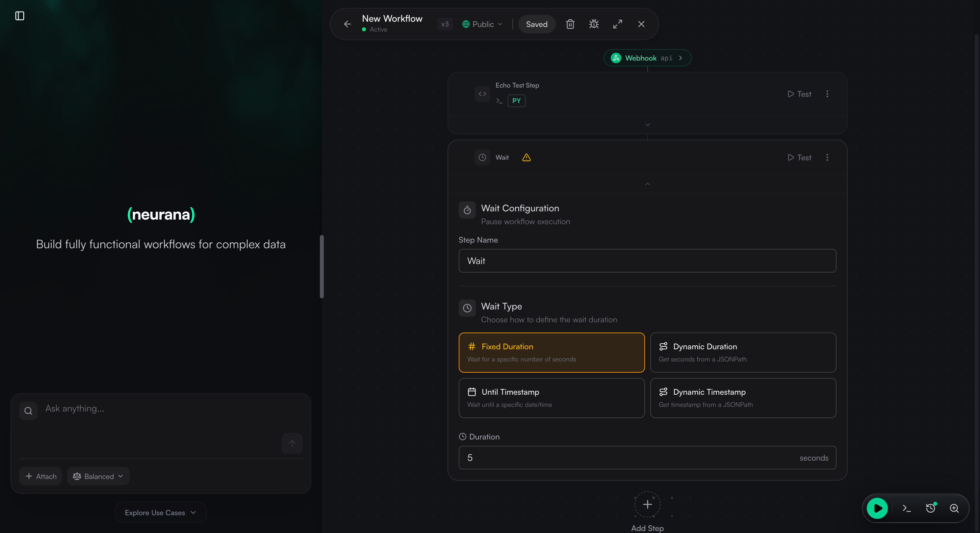Click the Add Step plus button
This screenshot has width=980, height=533.
(x=647, y=504)
